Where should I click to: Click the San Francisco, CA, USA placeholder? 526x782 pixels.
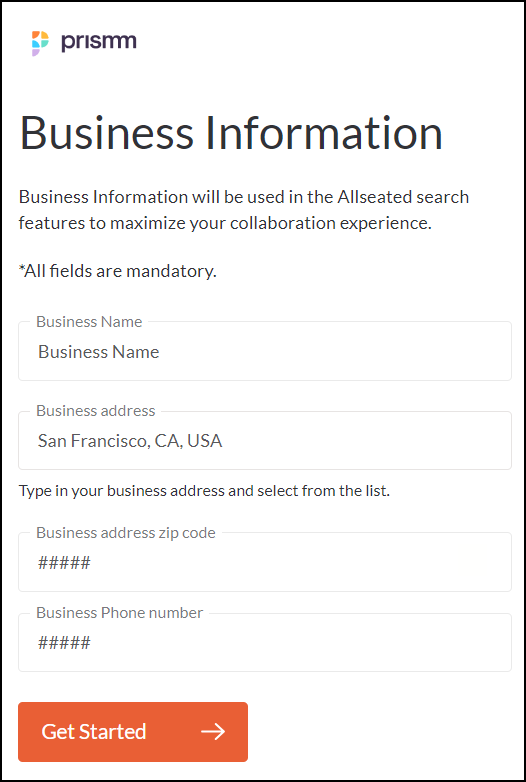[x=130, y=441]
